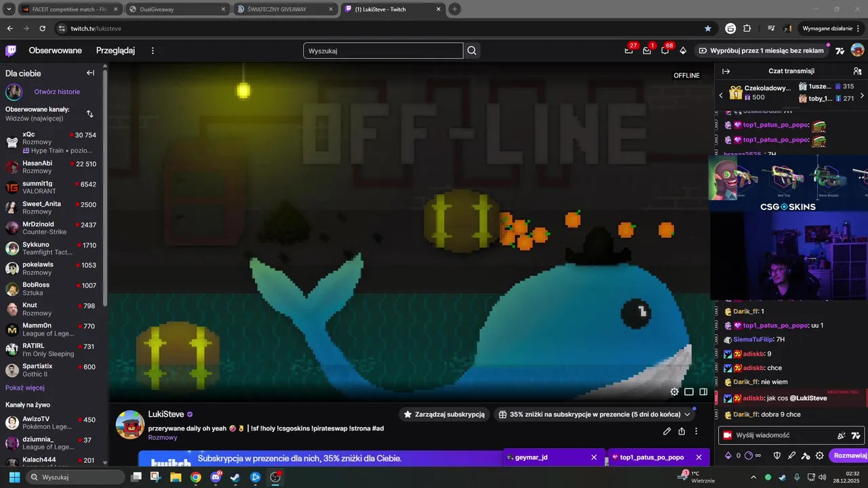Click the Zarządzaj subskrypcją button
The width and height of the screenshot is (868, 488).
(x=444, y=414)
